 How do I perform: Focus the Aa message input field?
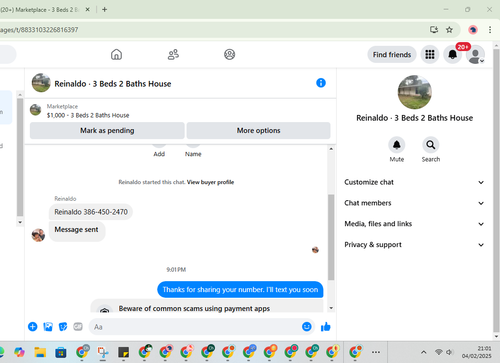197,327
